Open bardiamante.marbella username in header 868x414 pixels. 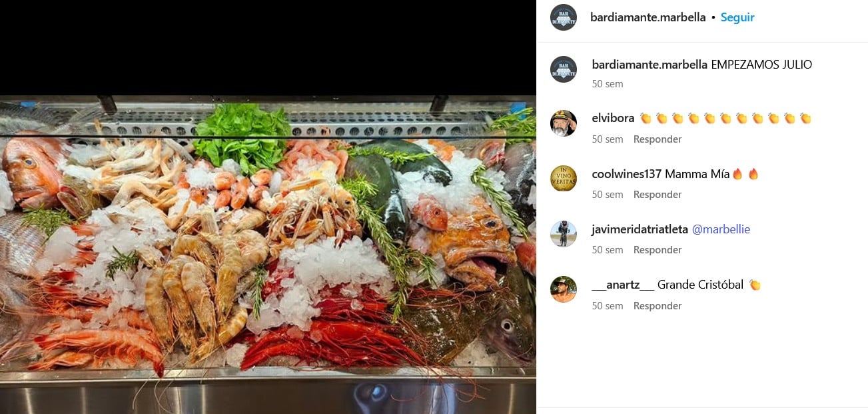(648, 17)
